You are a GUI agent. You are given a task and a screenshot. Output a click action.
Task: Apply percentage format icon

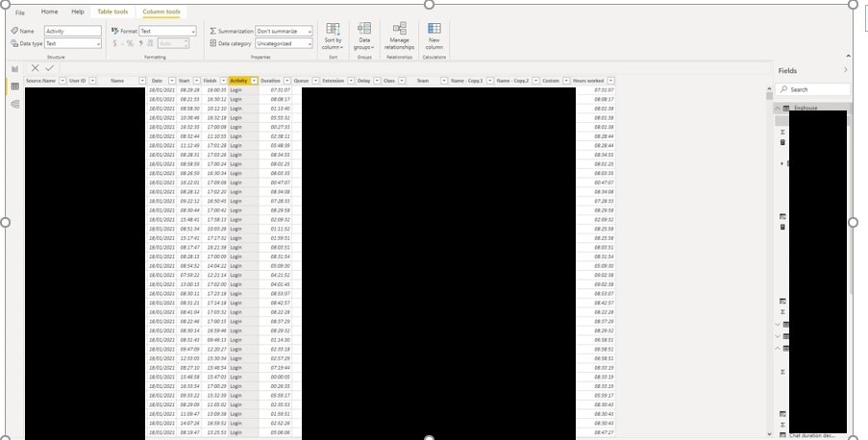130,43
